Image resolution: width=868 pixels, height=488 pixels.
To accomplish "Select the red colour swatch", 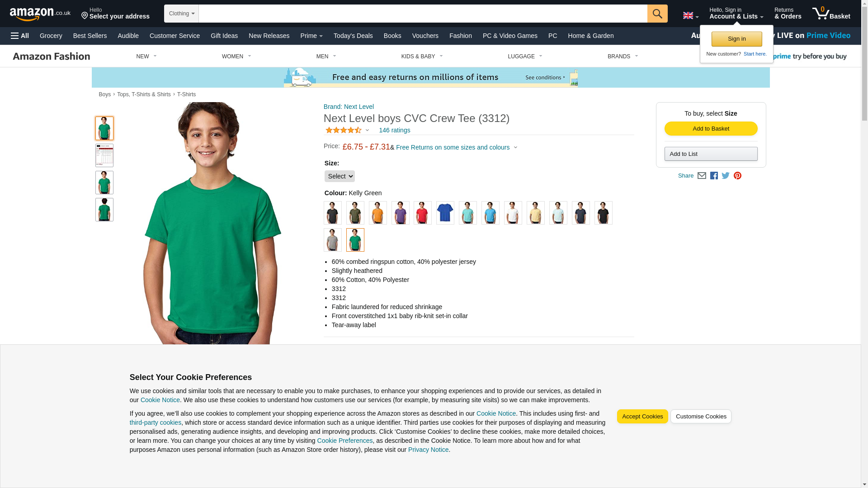I will 423,213.
